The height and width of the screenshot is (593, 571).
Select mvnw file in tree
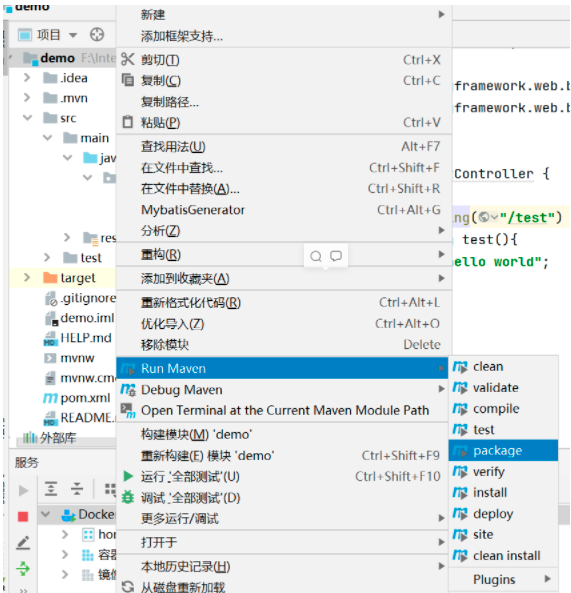coord(78,358)
